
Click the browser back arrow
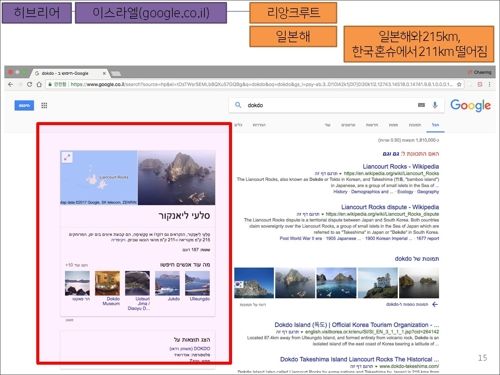point(11,85)
